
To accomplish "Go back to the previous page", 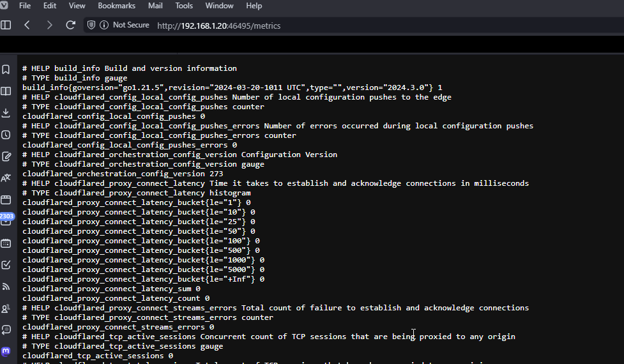I will [27, 25].
